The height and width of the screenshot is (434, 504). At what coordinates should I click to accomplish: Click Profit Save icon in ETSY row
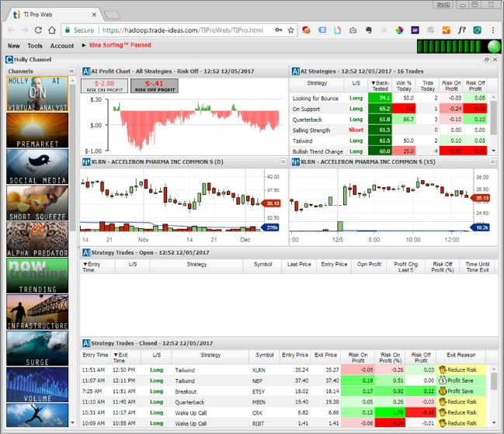click(x=443, y=391)
